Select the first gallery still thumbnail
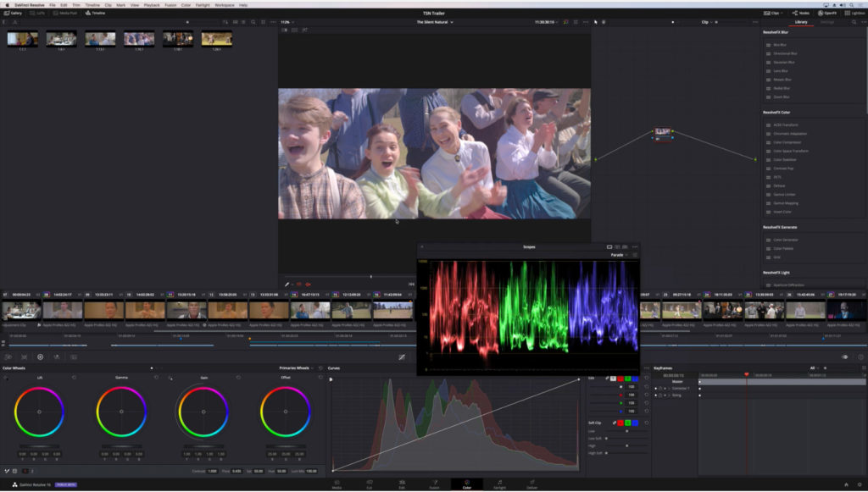 coord(23,39)
